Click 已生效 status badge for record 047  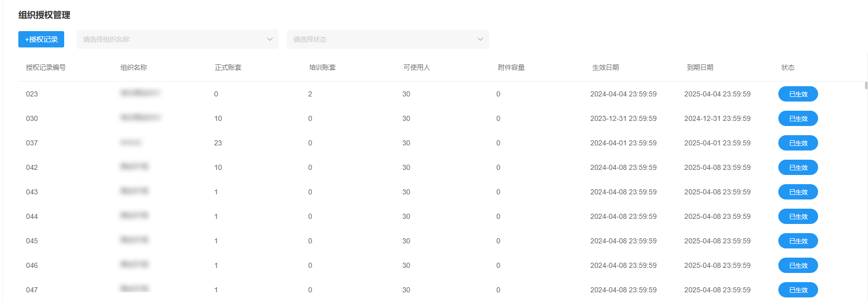click(798, 290)
